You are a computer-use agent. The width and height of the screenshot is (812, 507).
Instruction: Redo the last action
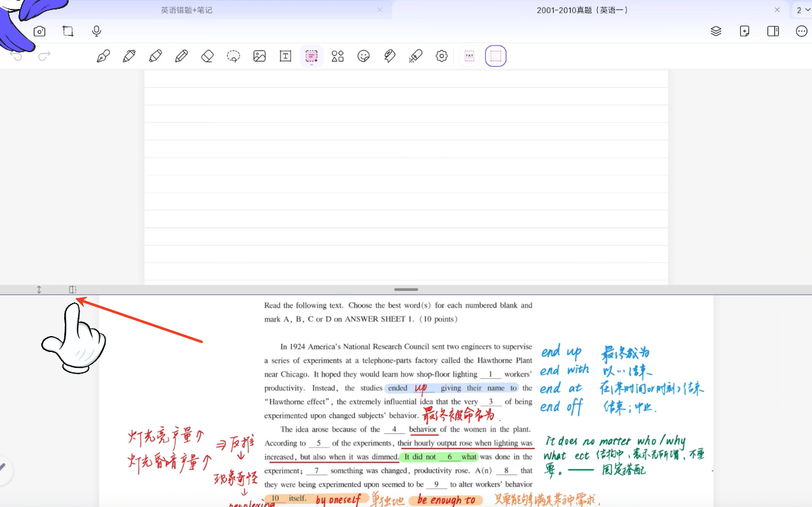pos(45,56)
